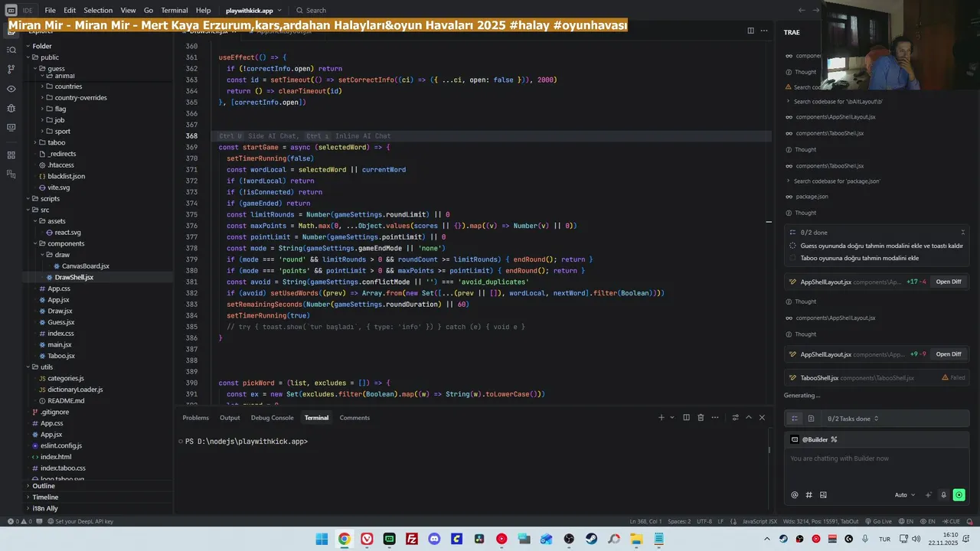This screenshot has width=980, height=551.
Task: Add # context reference in chat
Action: pyautogui.click(x=808, y=495)
